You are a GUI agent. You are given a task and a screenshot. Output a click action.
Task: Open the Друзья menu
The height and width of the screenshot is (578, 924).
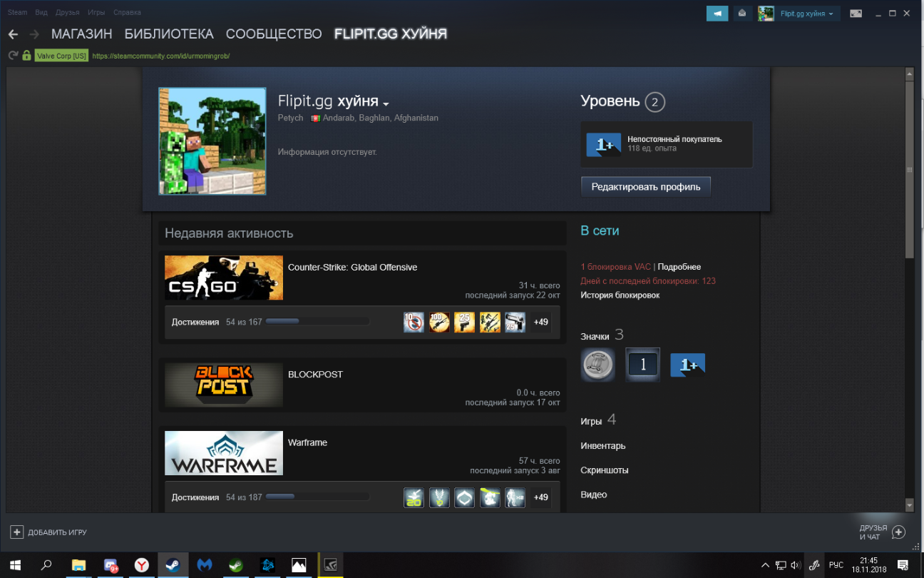click(68, 12)
